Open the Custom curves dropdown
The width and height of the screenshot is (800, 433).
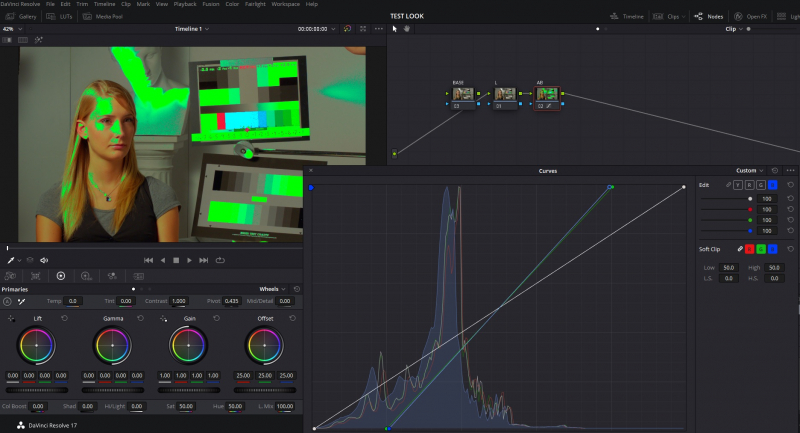click(x=750, y=171)
